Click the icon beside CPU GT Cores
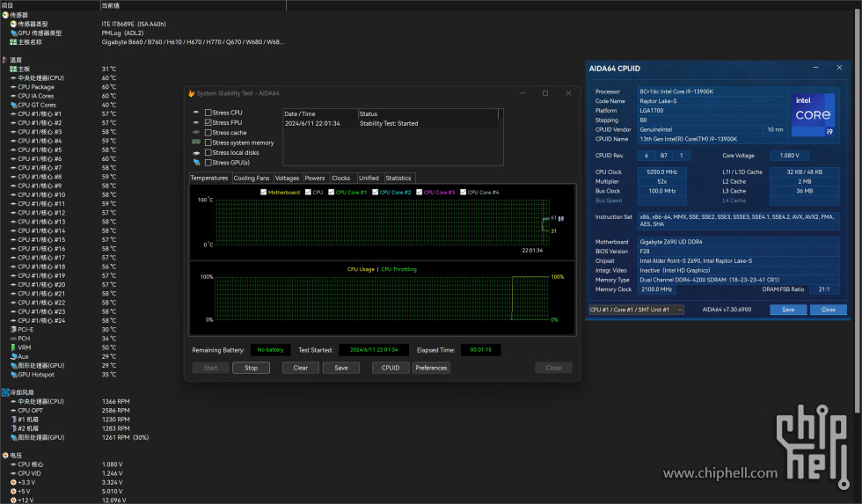The width and height of the screenshot is (862, 504). (x=13, y=105)
